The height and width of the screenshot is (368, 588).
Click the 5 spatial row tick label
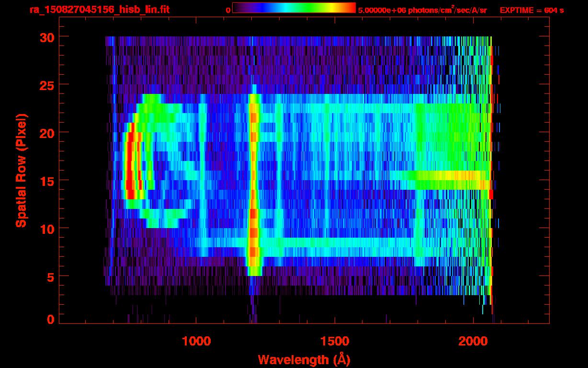(51, 276)
